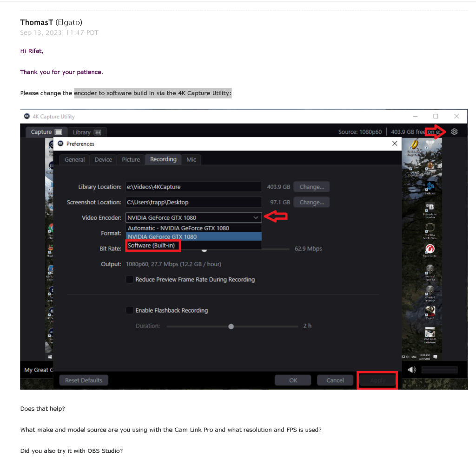This screenshot has height=458, width=476.
Task: Click the 62.9 Mbps bit rate value
Action: 308,249
